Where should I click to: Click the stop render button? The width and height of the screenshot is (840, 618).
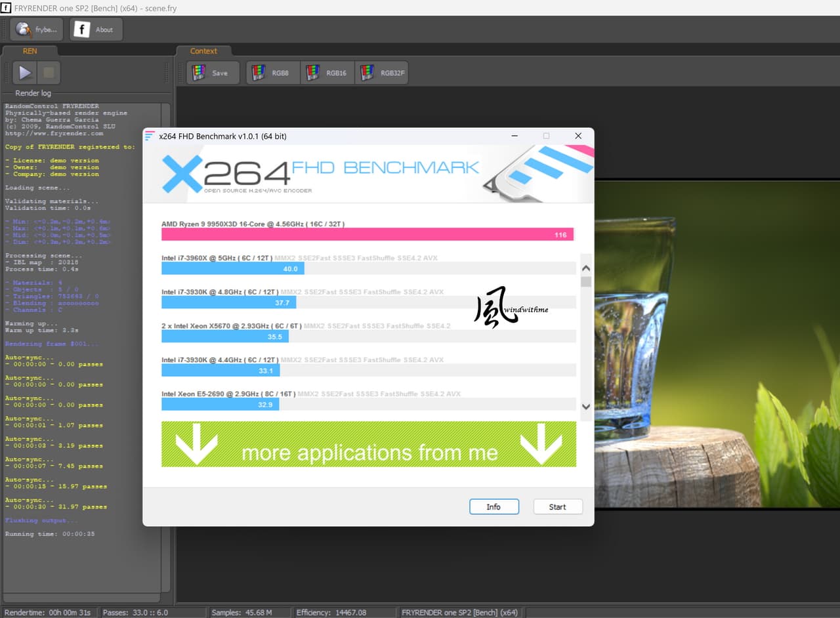(x=49, y=72)
